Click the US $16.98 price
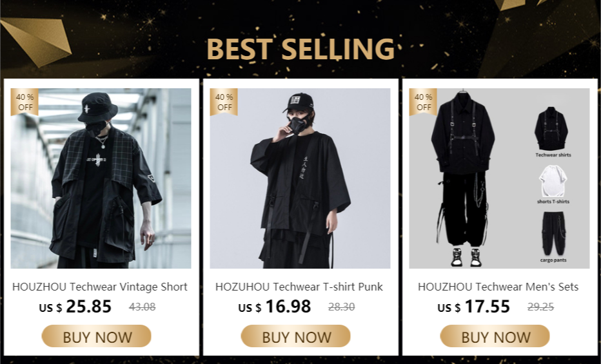601x364 pixels. [x=275, y=307]
